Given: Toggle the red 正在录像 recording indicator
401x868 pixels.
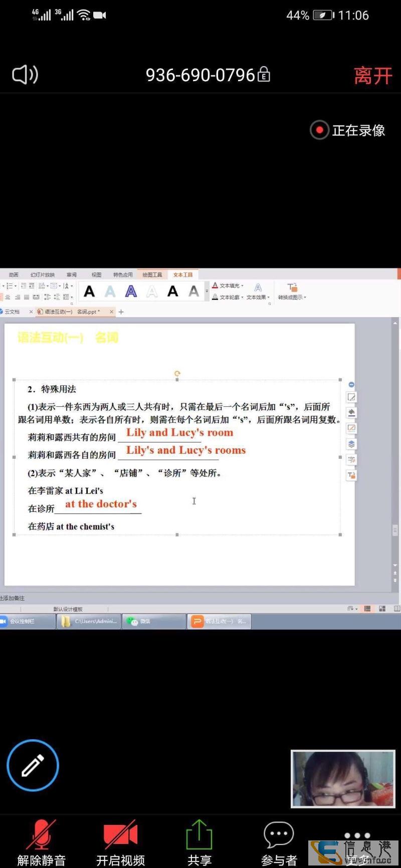Looking at the screenshot, I should [x=319, y=130].
